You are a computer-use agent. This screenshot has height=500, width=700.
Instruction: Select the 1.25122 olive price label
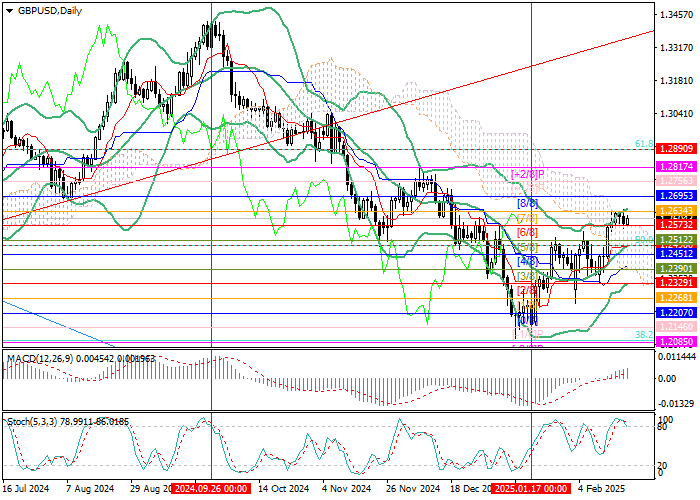[675, 240]
